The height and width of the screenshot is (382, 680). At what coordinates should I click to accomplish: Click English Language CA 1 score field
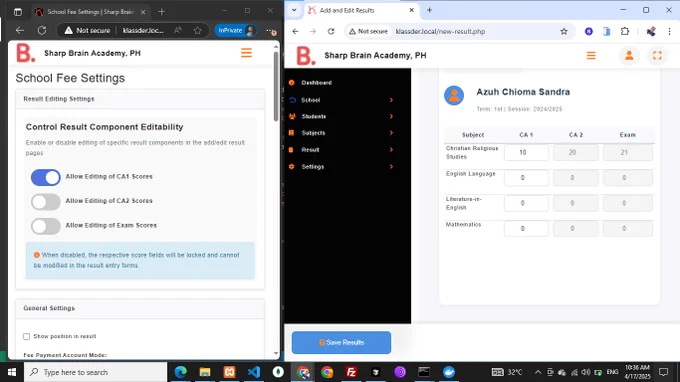point(526,178)
